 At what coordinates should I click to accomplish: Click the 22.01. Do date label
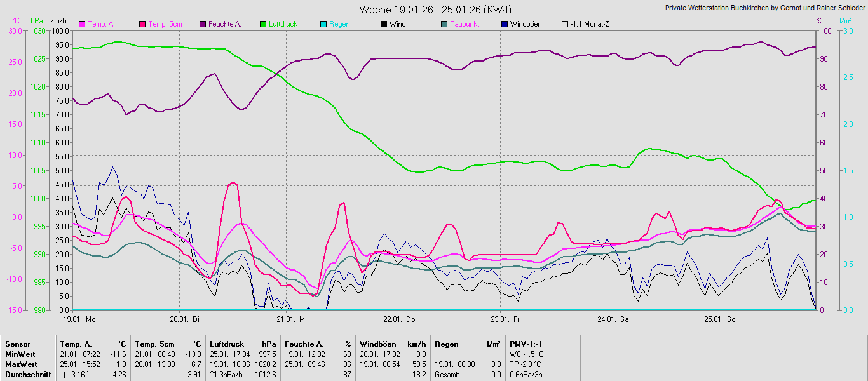400,319
